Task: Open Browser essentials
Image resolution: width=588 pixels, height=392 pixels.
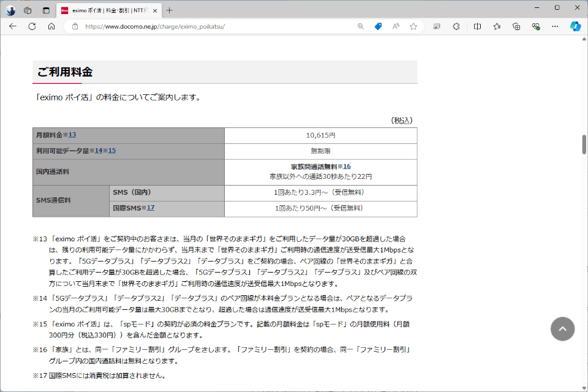Action: [535, 26]
